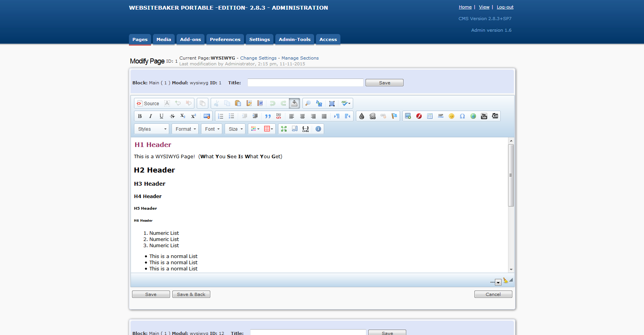Screen dimensions: 644x335
Task: Open the red grid background color dropdown
Action: click(x=268, y=129)
